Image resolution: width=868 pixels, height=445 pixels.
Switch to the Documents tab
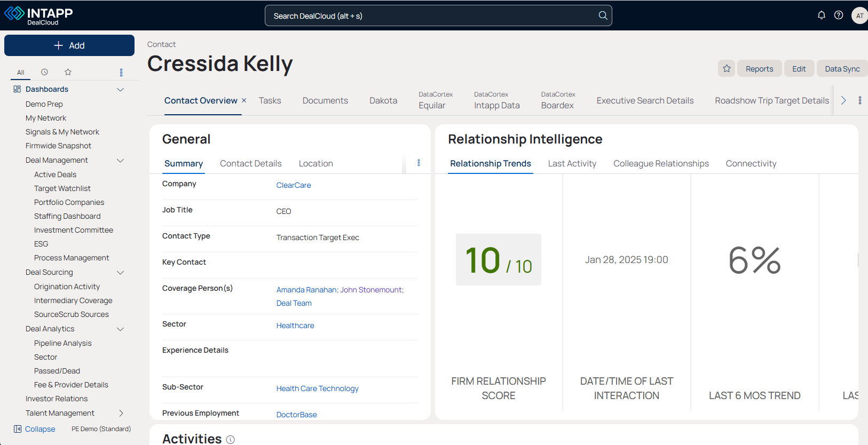325,100
